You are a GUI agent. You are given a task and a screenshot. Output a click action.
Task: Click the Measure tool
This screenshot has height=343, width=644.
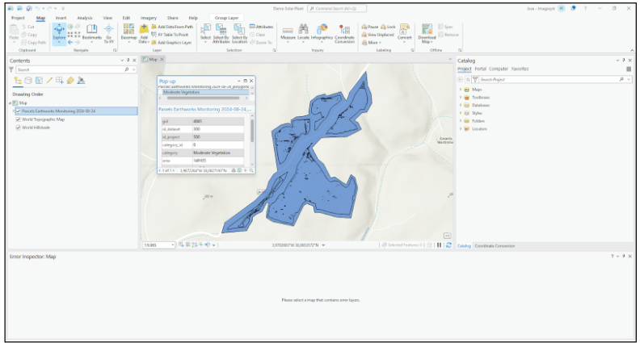288,33
